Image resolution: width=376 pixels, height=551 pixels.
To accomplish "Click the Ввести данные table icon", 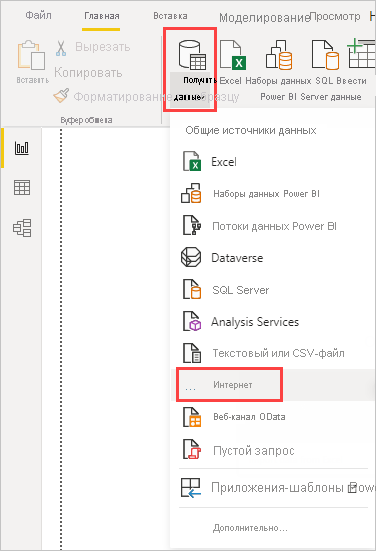I will pos(362,53).
